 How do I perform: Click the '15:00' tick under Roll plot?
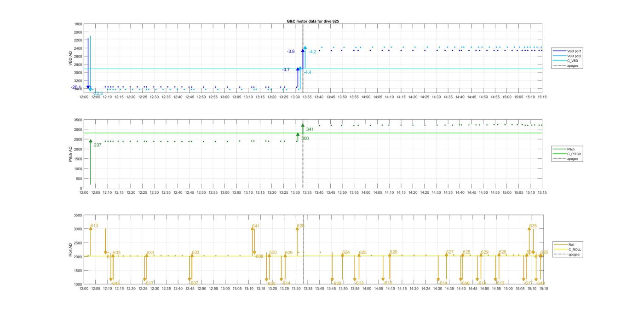click(508, 289)
